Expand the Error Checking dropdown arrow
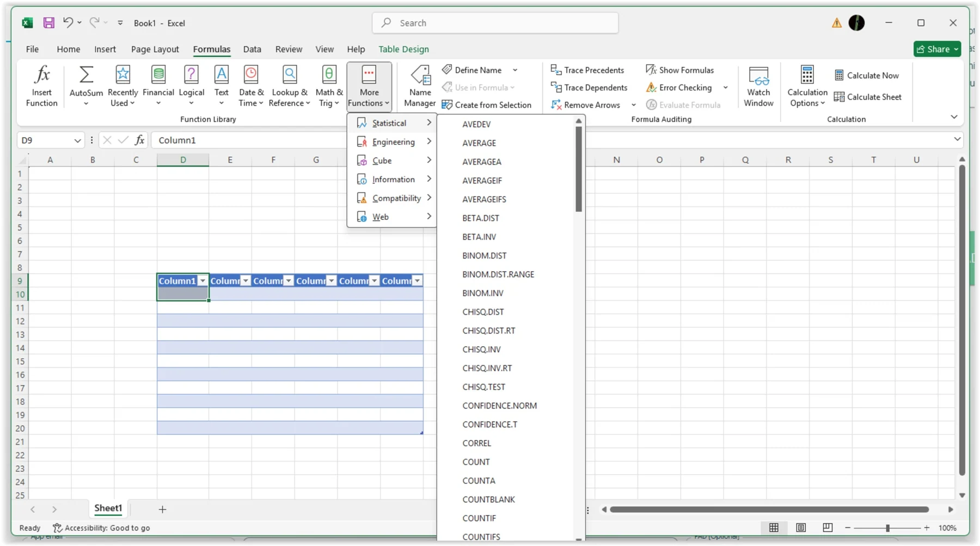This screenshot has width=980, height=546. pyautogui.click(x=725, y=87)
